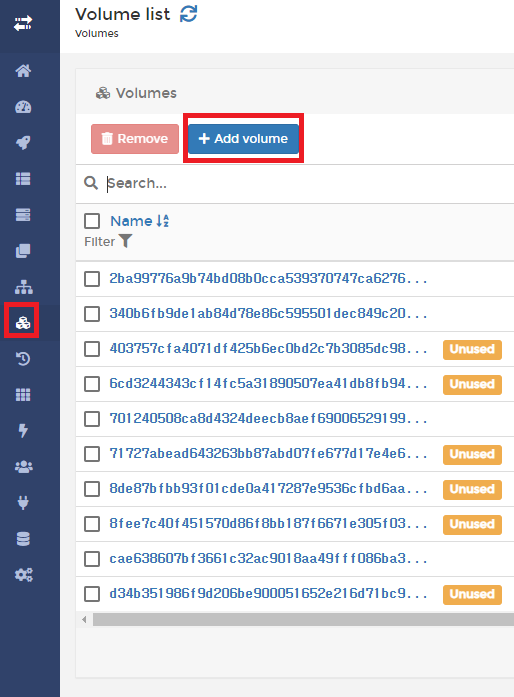Open volume 2ba99776a9b74bd08b0c... details
This screenshot has width=514, height=697.
(268, 279)
